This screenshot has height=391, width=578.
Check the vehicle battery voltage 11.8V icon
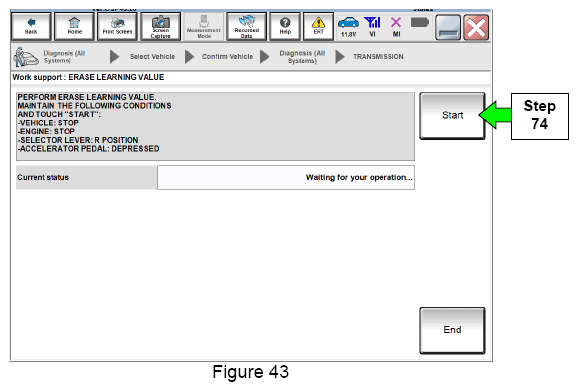[x=348, y=27]
